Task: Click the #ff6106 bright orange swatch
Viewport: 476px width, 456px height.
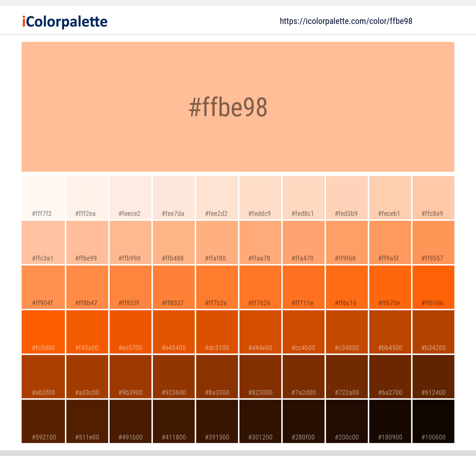Action: click(433, 287)
